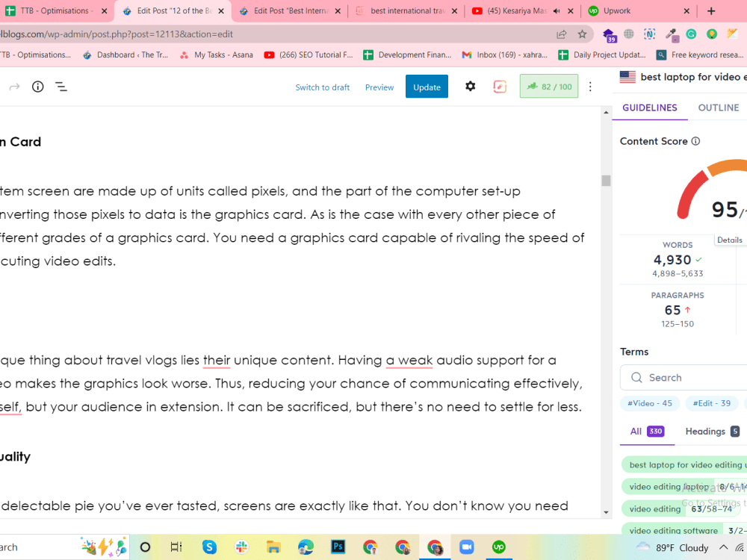Click the 'video editing' term 63/58–74
Screen dimensions: 747x560
(682, 508)
